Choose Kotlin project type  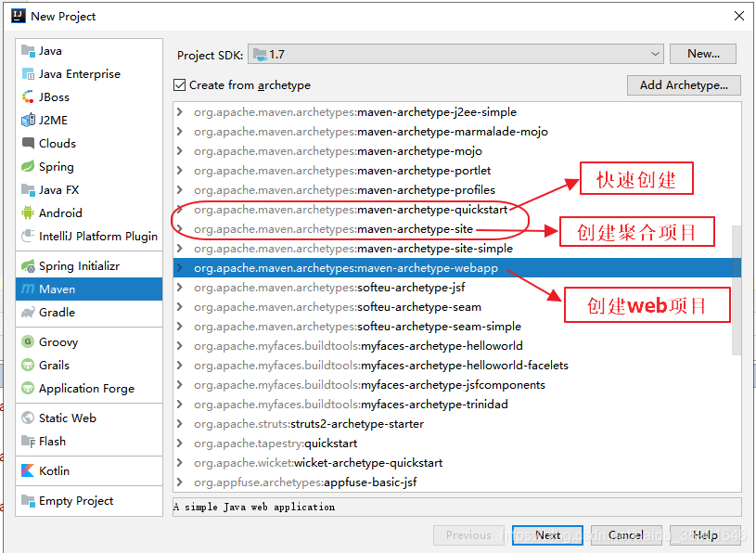click(89, 470)
